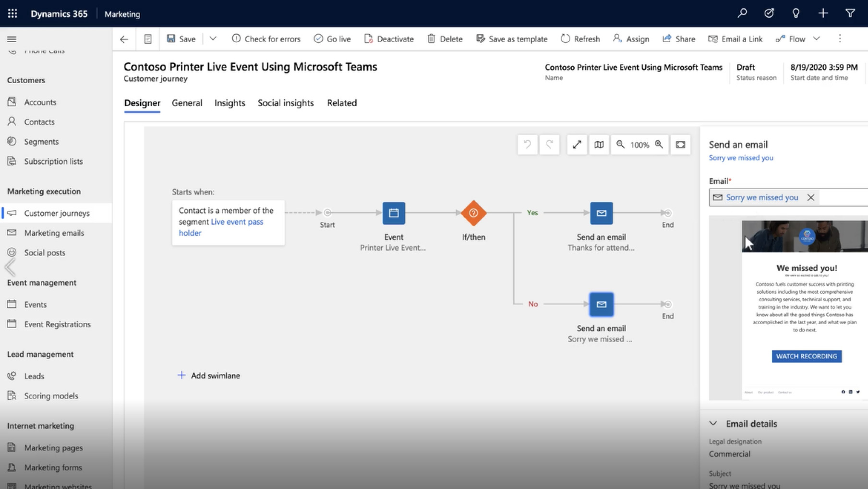This screenshot has height=489, width=868.
Task: Expand canvas with the full-screen arrow icon
Action: click(577, 145)
